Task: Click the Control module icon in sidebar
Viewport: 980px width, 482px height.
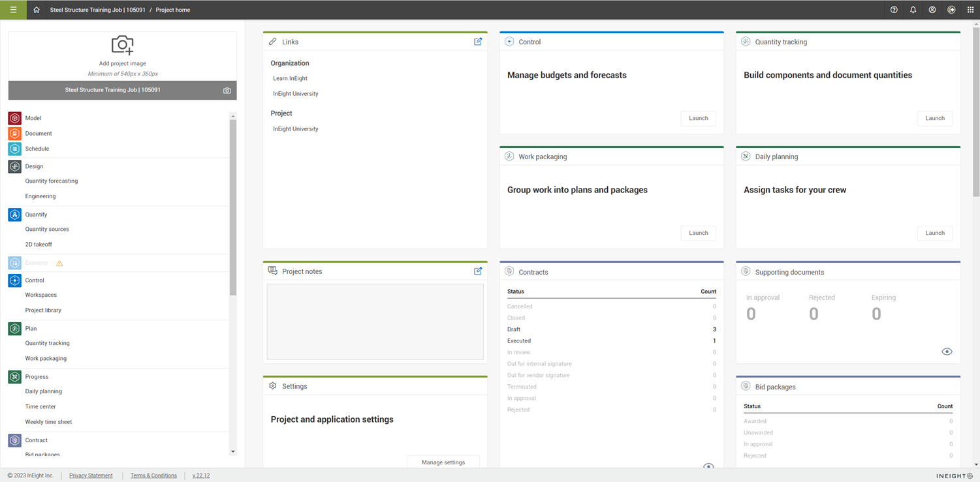Action: [14, 280]
